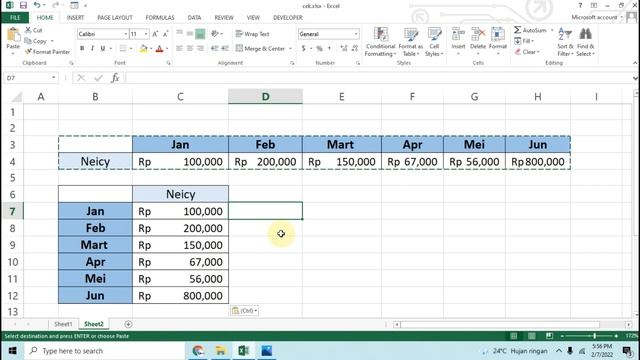
Task: Apply the red font color
Action: (x=160, y=49)
